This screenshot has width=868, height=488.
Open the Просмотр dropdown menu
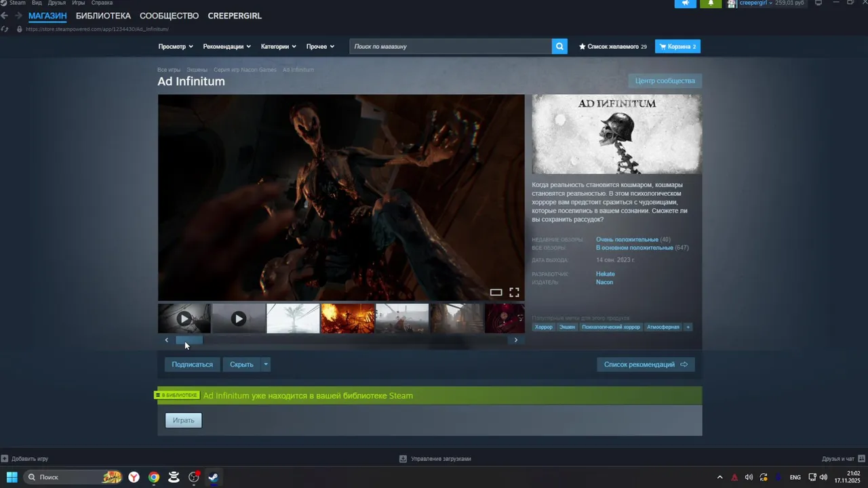pos(176,47)
